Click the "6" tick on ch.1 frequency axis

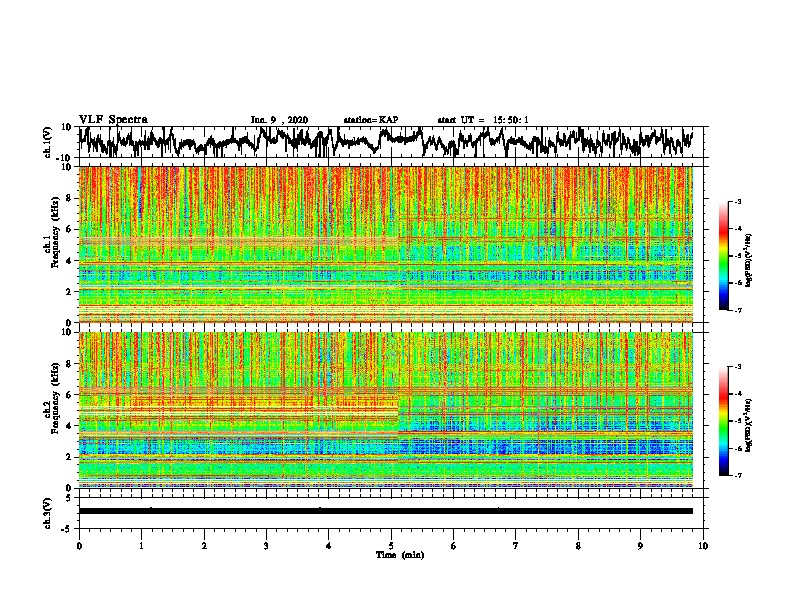70,229
